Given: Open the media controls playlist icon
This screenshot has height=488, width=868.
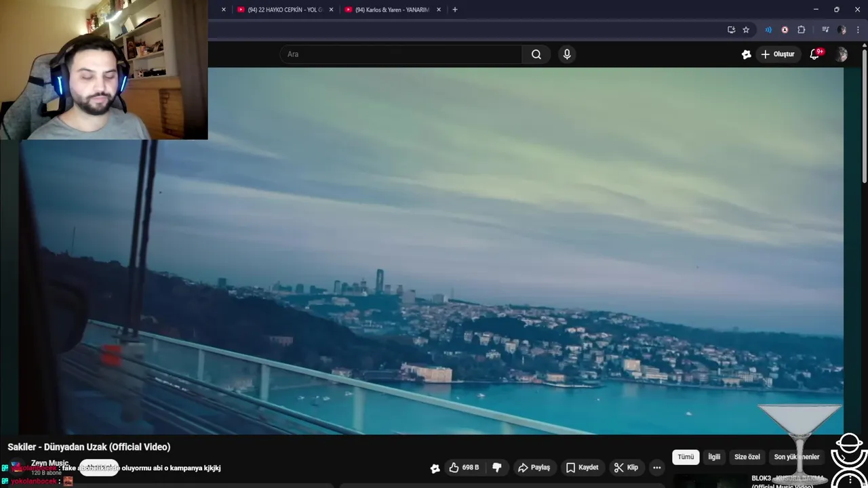Looking at the screenshot, I should [x=825, y=30].
